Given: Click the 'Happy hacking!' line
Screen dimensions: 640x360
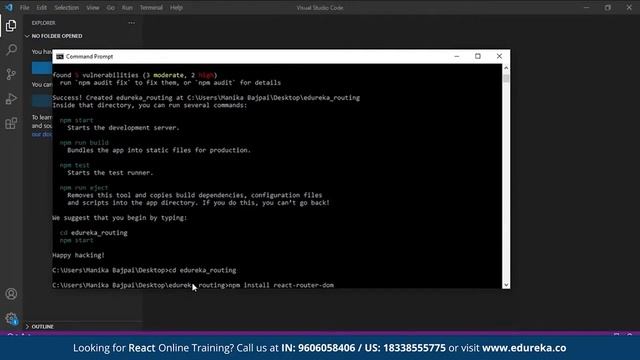Looking at the screenshot, I should tap(78, 255).
